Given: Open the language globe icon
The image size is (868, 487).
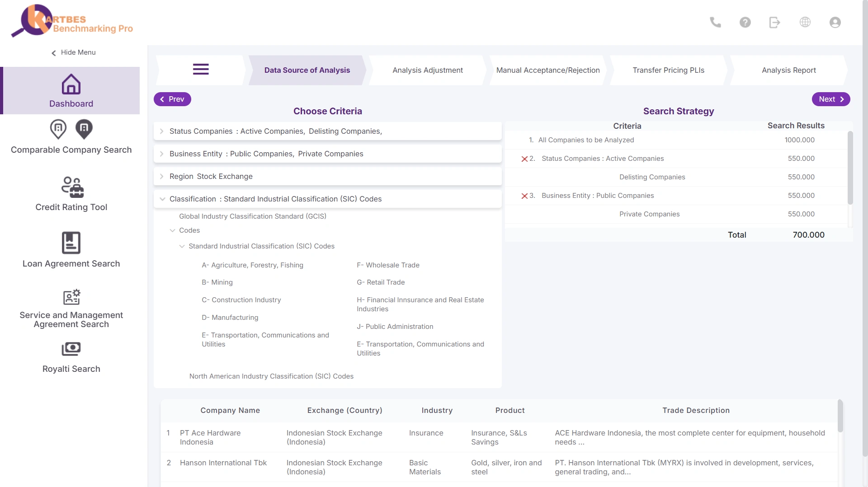Looking at the screenshot, I should [805, 22].
